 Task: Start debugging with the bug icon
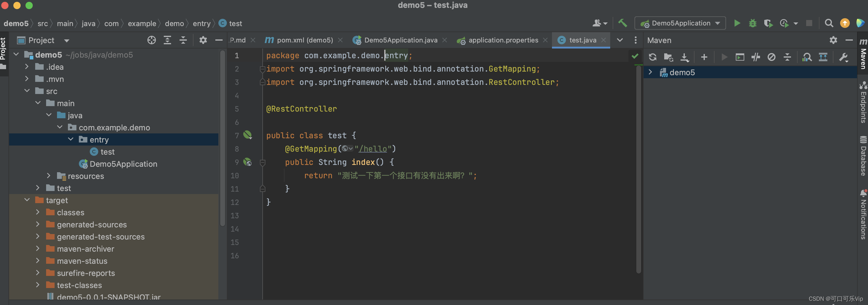pos(752,23)
